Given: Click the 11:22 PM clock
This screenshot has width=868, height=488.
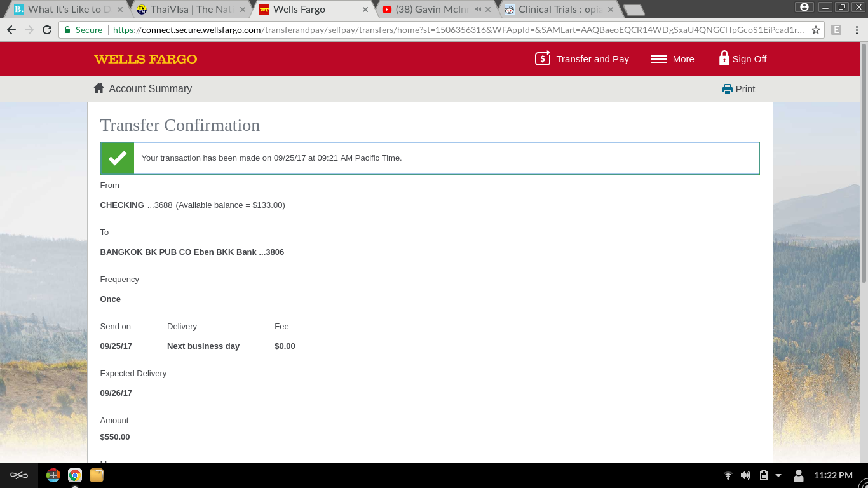Looking at the screenshot, I should [833, 475].
